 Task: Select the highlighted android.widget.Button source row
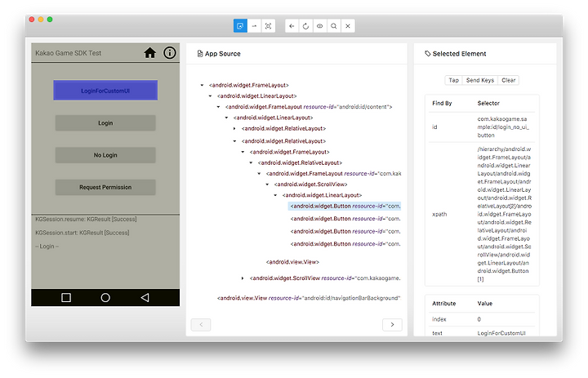(345, 207)
